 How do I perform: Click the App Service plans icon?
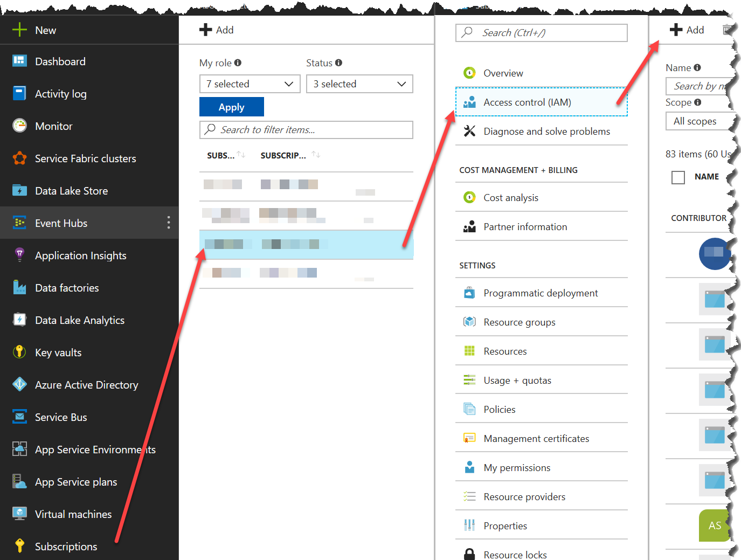point(19,481)
